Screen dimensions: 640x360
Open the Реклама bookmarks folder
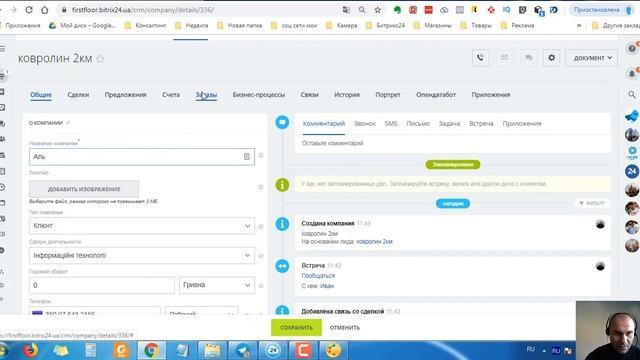point(518,25)
